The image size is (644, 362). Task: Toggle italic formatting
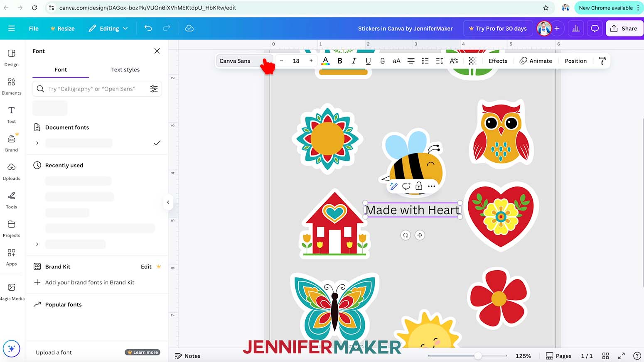click(354, 61)
